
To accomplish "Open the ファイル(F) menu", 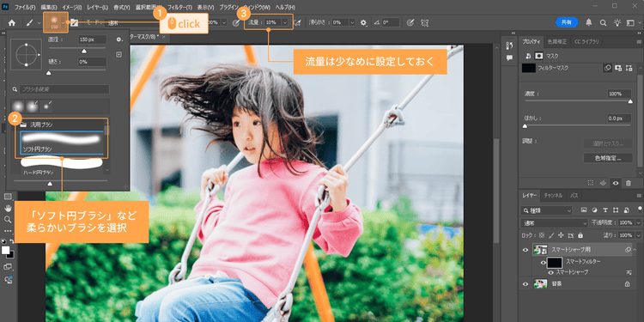I will coord(25,8).
